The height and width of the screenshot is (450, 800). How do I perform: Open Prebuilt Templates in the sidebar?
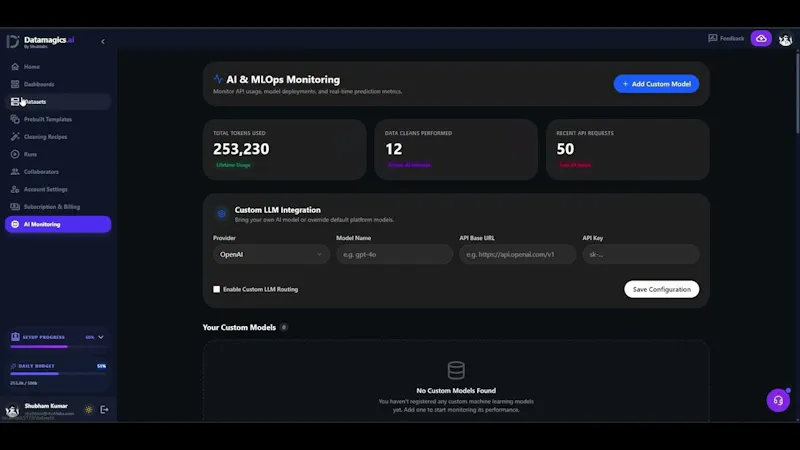click(x=58, y=119)
